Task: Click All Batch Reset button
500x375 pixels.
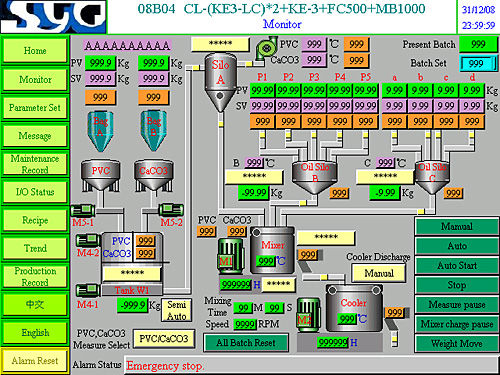Action: (x=246, y=343)
